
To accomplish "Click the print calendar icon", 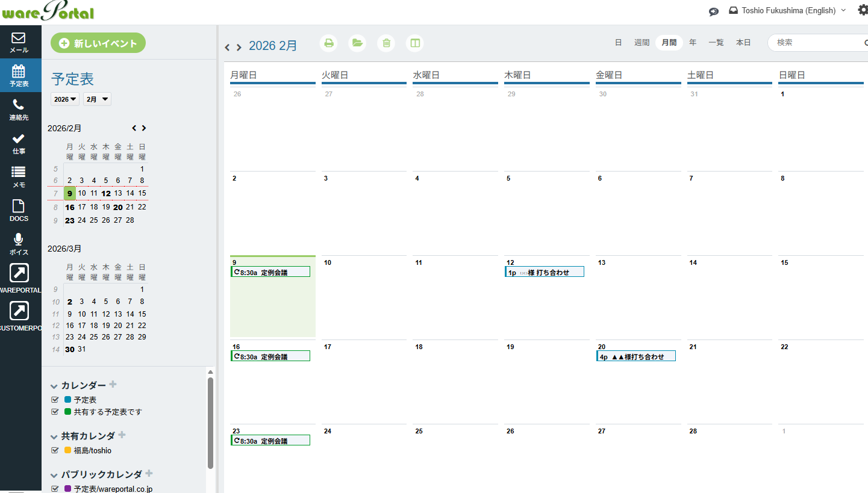I will coord(329,43).
